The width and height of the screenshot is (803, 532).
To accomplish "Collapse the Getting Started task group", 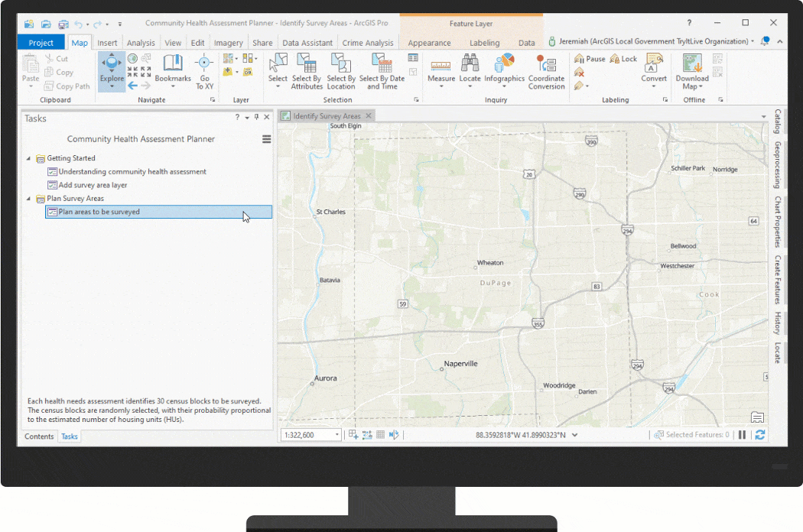I will click(28, 158).
